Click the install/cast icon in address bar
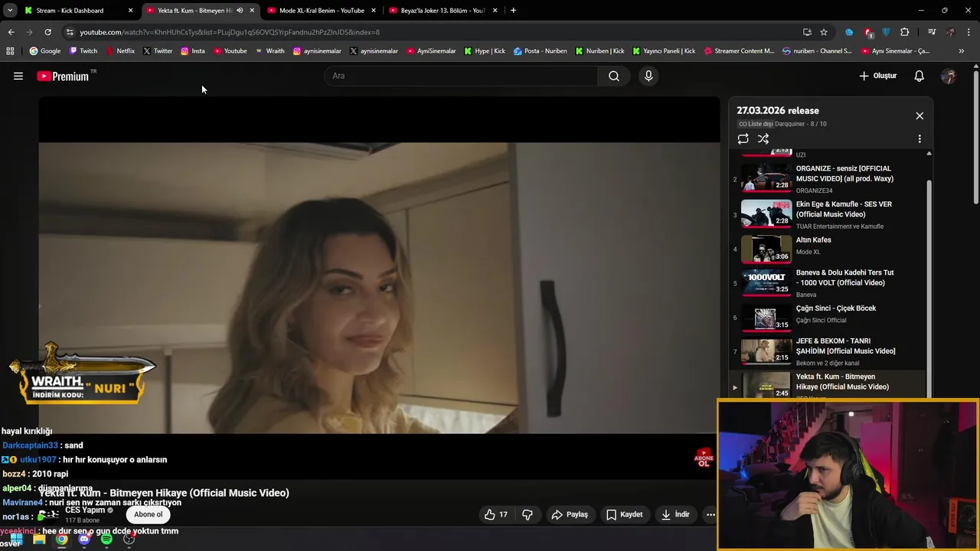The height and width of the screenshot is (551, 980). click(x=807, y=32)
